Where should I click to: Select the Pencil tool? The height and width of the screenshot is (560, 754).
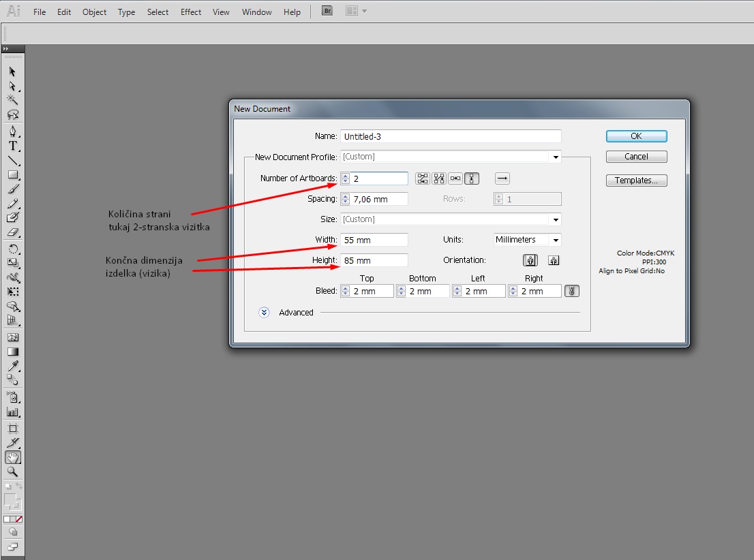(x=12, y=203)
